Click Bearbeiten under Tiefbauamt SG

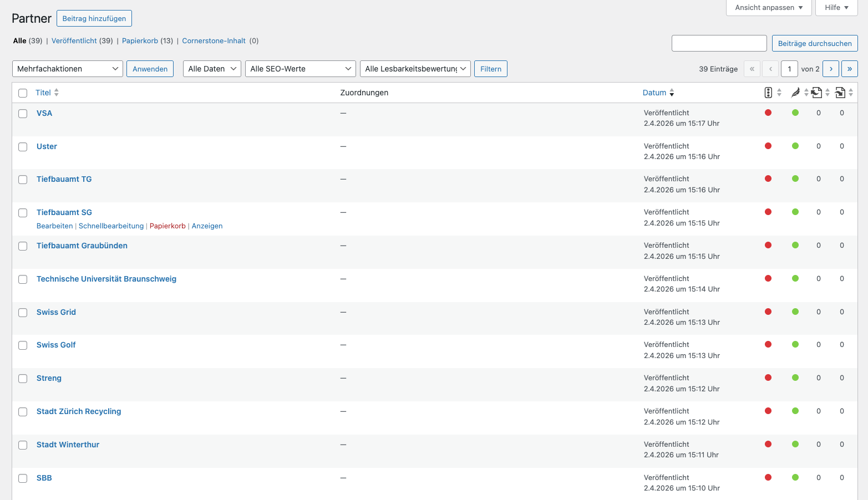(54, 226)
